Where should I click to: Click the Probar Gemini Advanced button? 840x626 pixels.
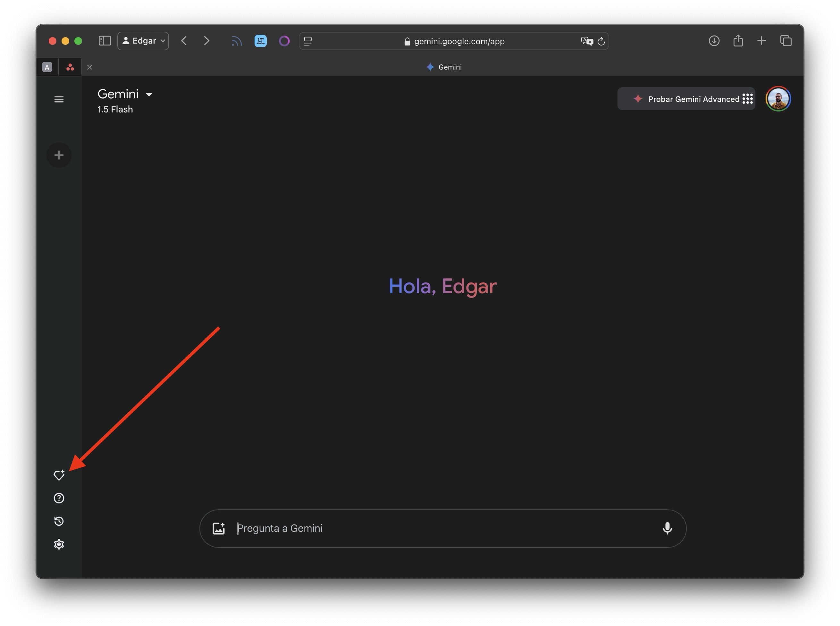[686, 99]
